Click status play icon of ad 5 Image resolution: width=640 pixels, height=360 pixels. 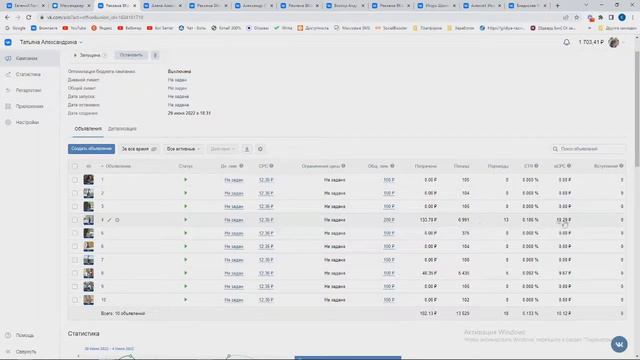pyautogui.click(x=185, y=233)
